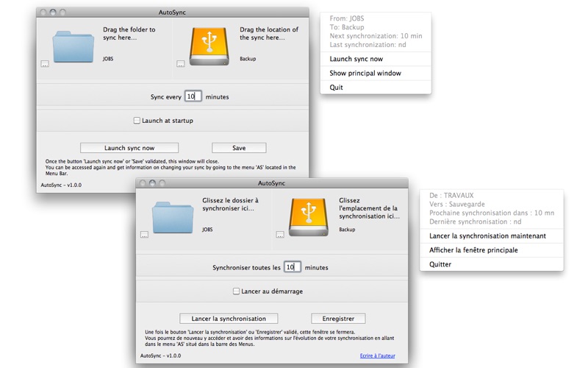The width and height of the screenshot is (588, 368).
Task: Click the 'Launch sync now' button
Action: point(129,148)
